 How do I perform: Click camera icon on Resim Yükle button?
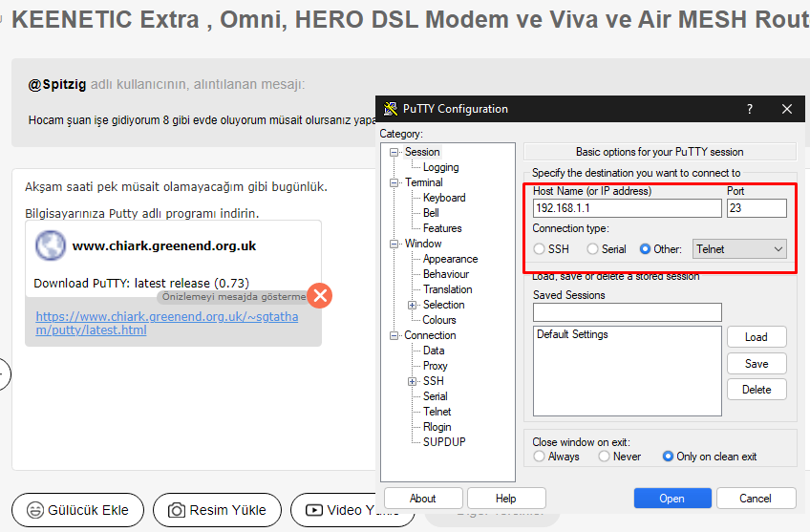(176, 510)
